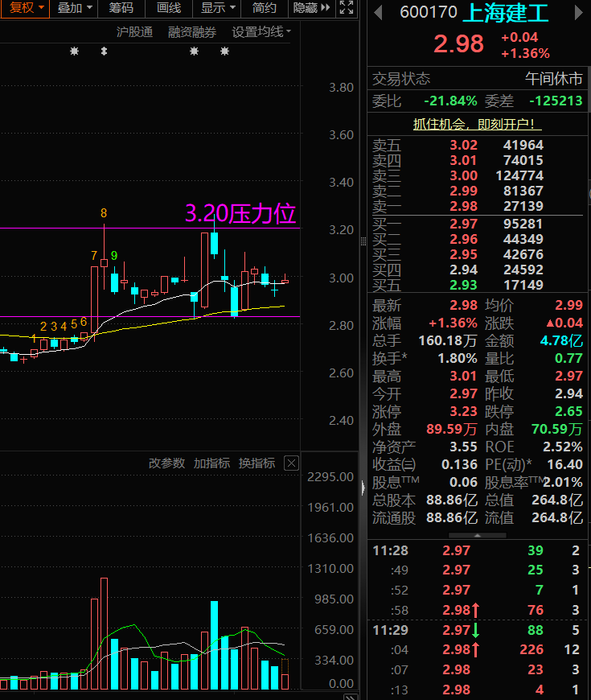Click the 内盘 value 70.59万
Viewport: 591px width, 700px height.
(557, 429)
